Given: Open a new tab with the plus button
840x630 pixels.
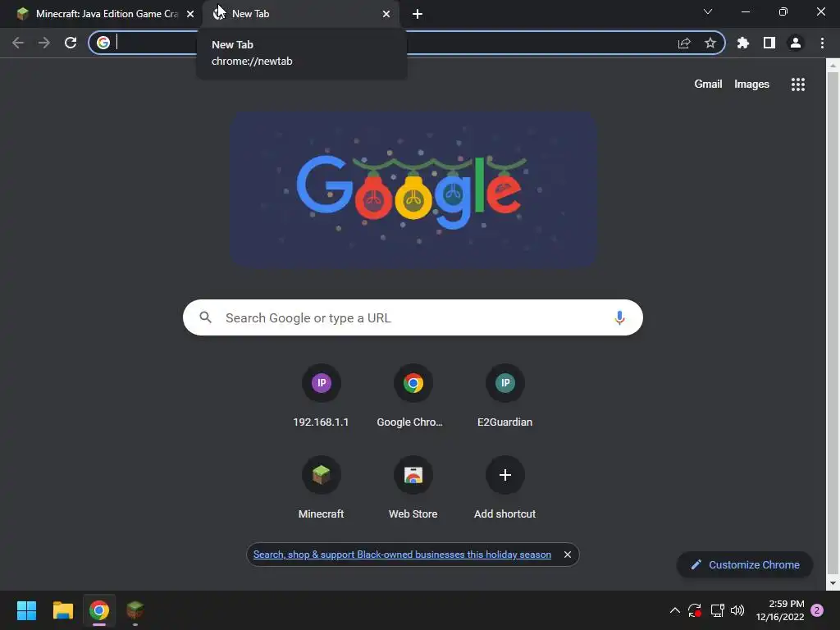Looking at the screenshot, I should click(418, 14).
